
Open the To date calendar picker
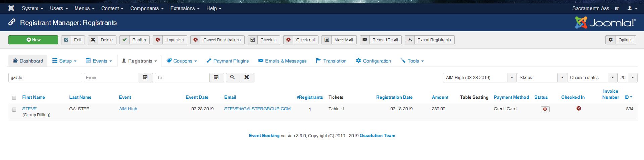(x=216, y=78)
